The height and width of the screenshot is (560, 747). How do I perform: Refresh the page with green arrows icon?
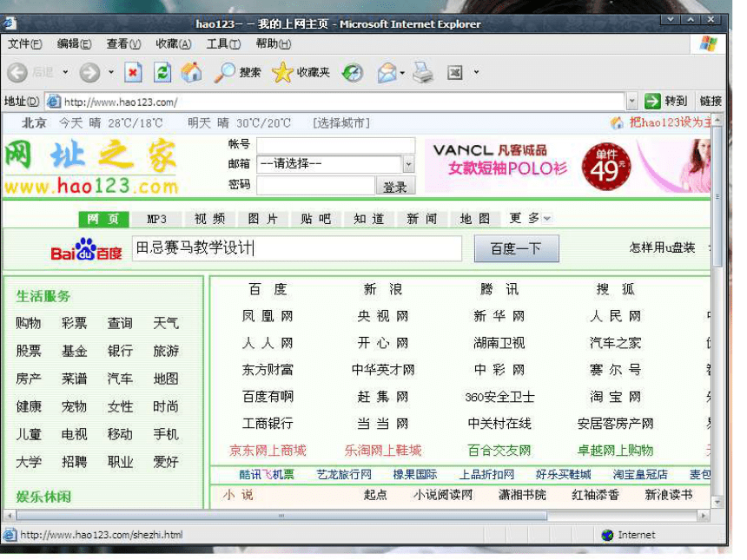coord(162,72)
